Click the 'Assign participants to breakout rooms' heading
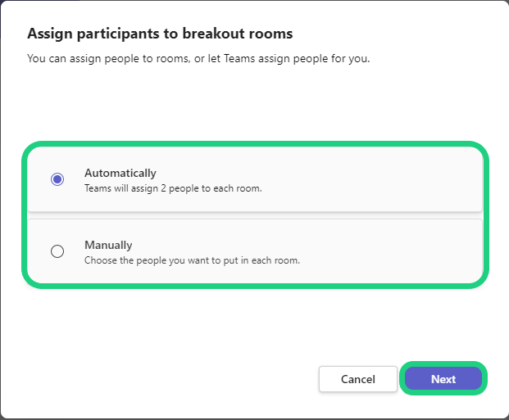The height and width of the screenshot is (420, 509). click(160, 34)
